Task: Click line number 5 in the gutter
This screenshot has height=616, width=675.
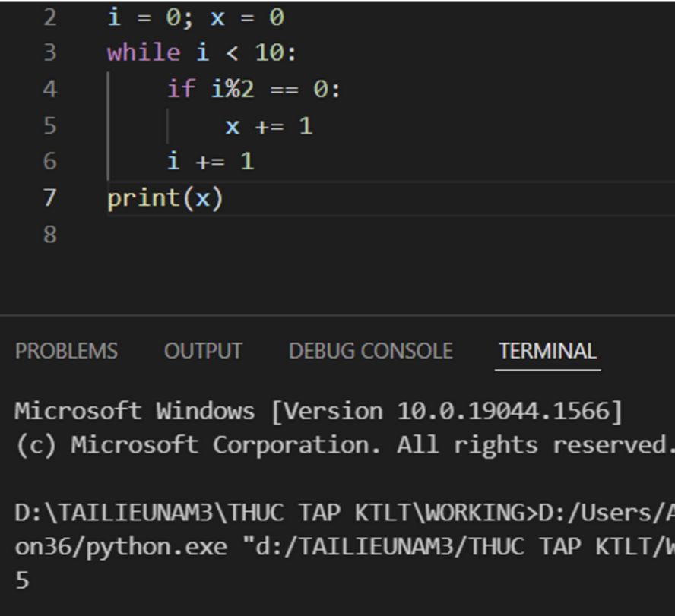Action: pyautogui.click(x=49, y=125)
